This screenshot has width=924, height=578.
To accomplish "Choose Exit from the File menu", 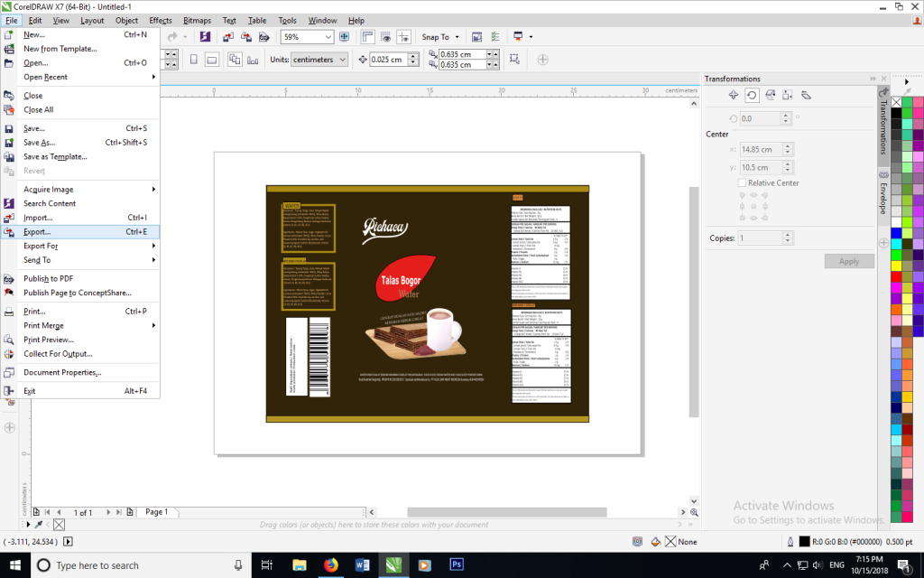I will tap(80, 391).
